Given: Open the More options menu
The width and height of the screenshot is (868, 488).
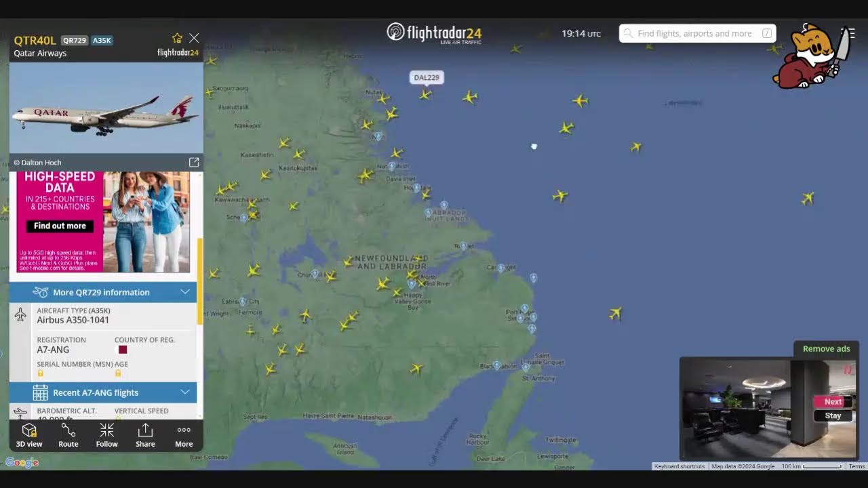Looking at the screenshot, I should (184, 436).
